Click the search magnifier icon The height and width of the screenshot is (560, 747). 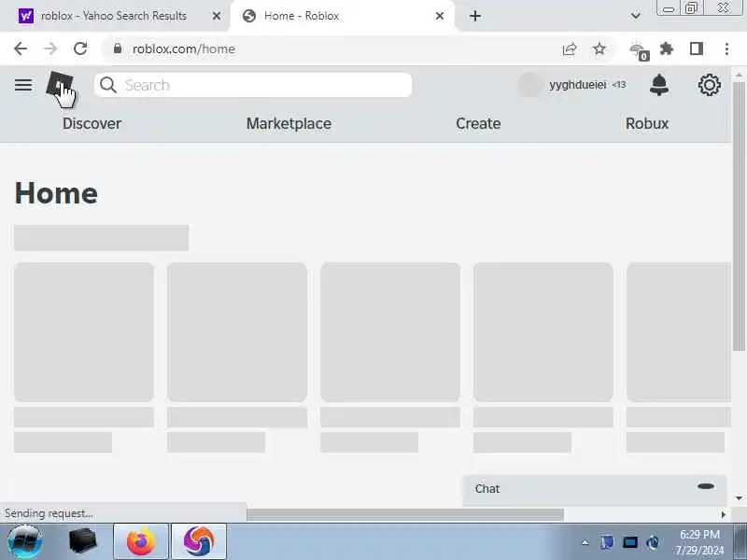click(x=108, y=85)
